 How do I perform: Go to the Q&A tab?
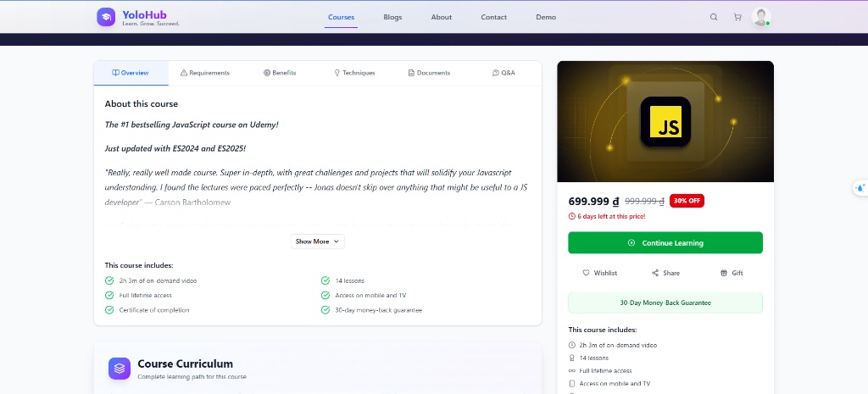click(504, 73)
